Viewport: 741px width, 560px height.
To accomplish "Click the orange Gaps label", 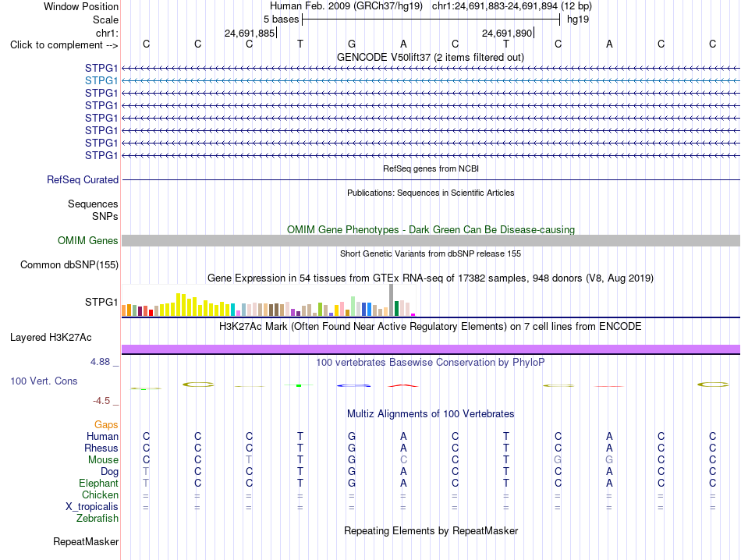I will [x=106, y=424].
